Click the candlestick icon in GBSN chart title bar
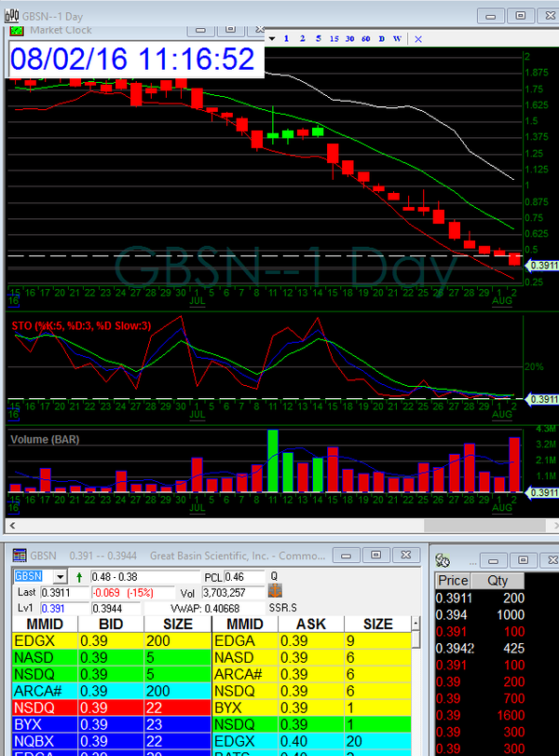Viewport: 559px width, 756px height. (12, 14)
